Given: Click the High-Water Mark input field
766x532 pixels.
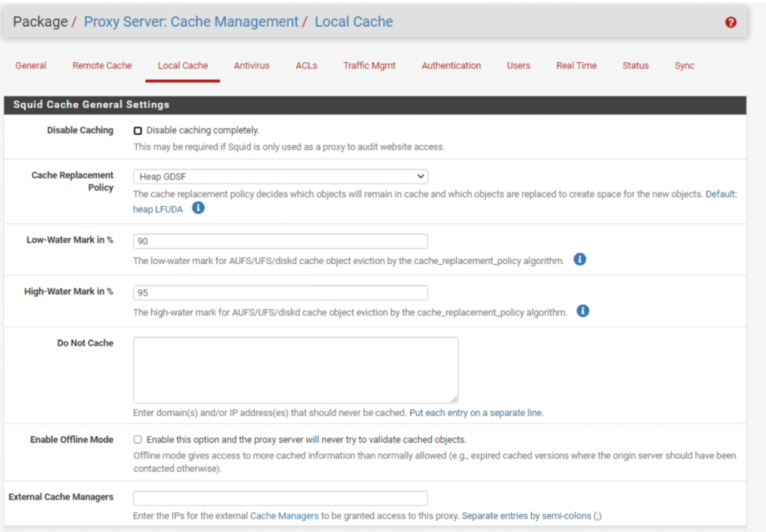Looking at the screenshot, I should coord(281,293).
